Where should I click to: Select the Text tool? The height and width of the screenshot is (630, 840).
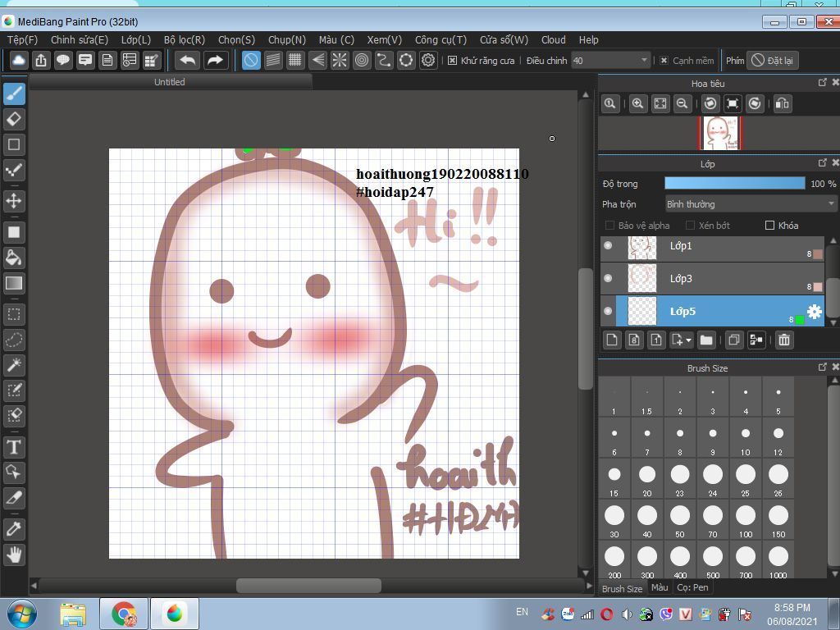click(14, 447)
